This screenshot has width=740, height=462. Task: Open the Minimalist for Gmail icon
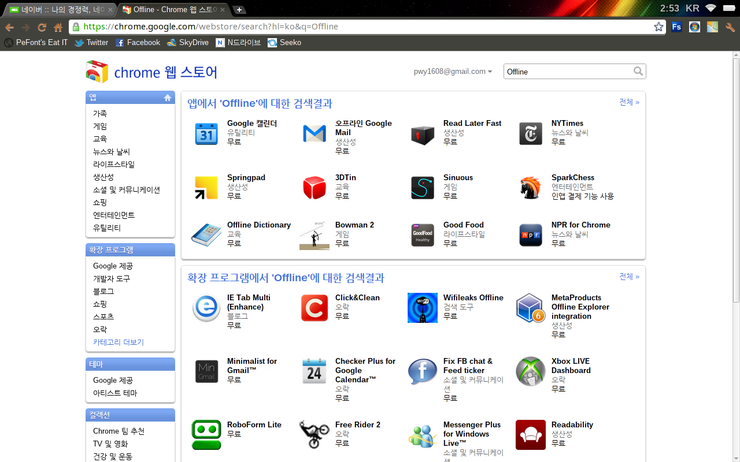point(206,371)
